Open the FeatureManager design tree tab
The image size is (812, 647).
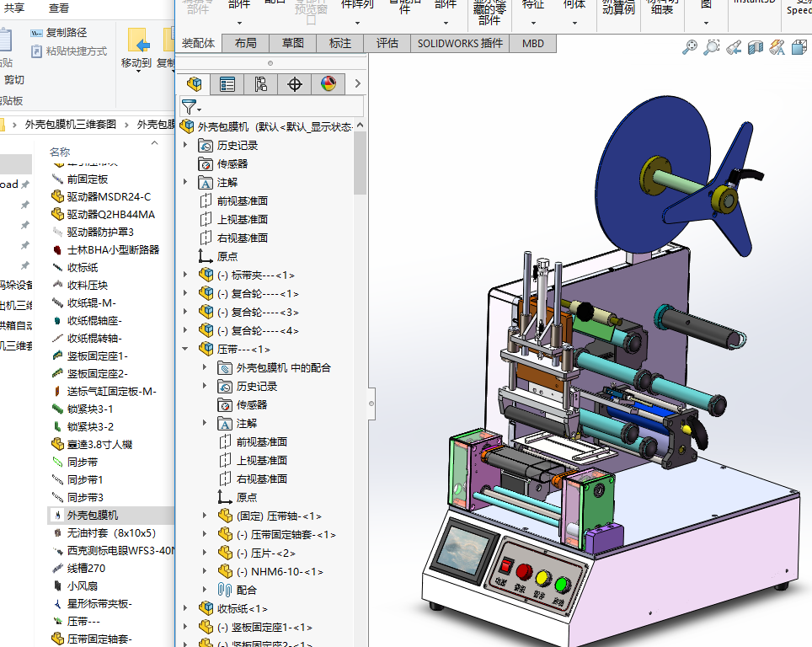(195, 83)
